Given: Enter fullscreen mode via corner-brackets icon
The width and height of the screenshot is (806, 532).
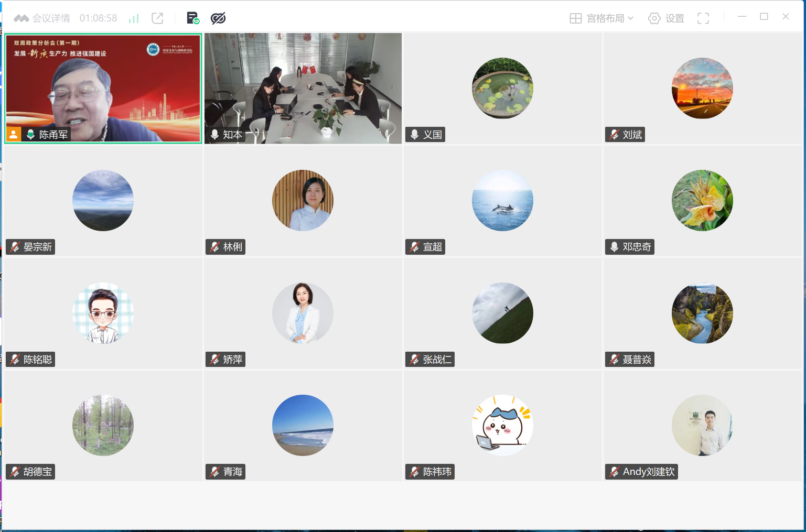Looking at the screenshot, I should coord(703,18).
